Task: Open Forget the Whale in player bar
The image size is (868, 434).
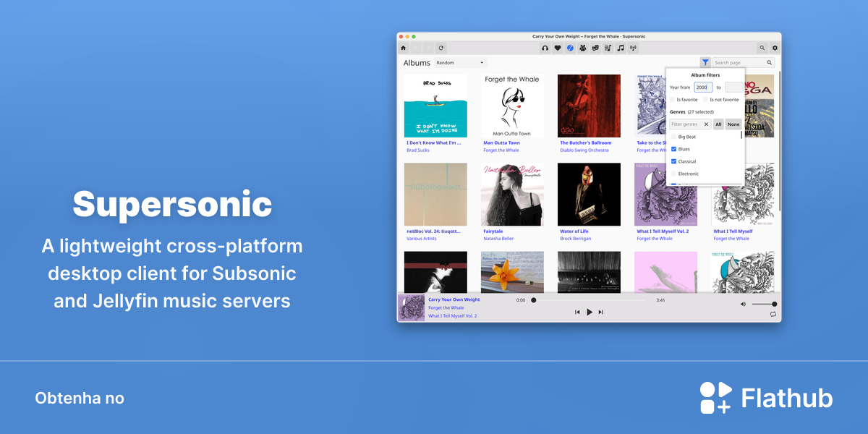Action: [446, 308]
